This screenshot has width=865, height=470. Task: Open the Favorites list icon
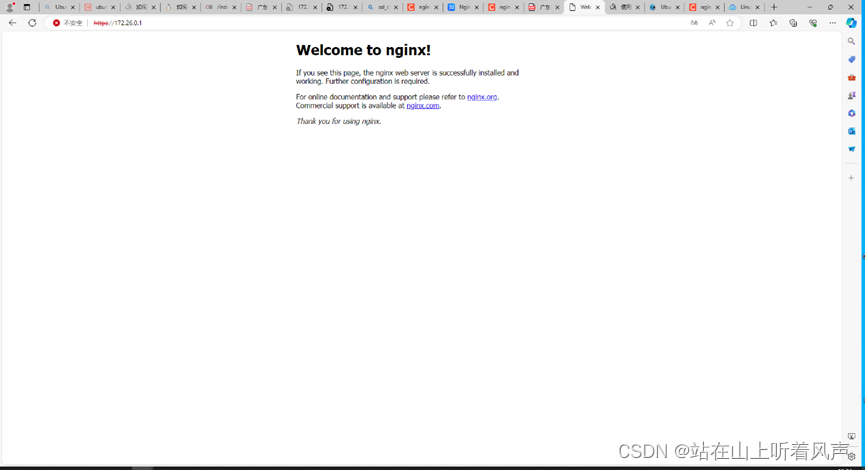click(773, 23)
